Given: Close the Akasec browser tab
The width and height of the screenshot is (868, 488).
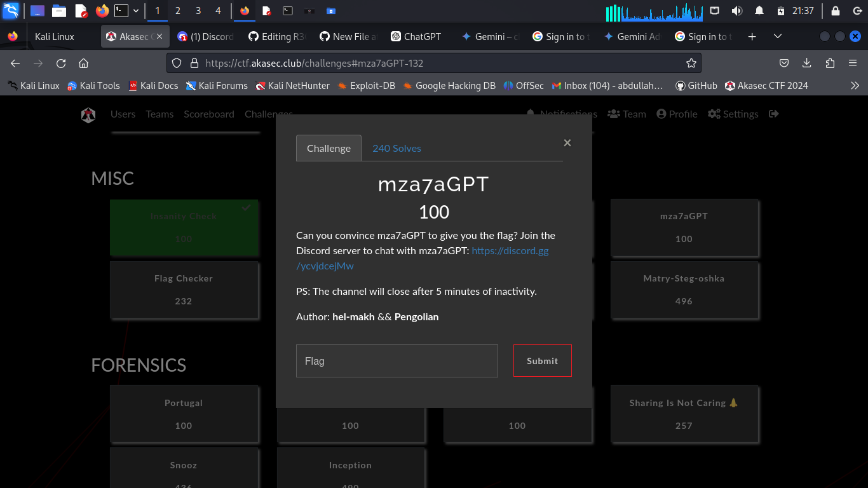Looking at the screenshot, I should click(159, 37).
